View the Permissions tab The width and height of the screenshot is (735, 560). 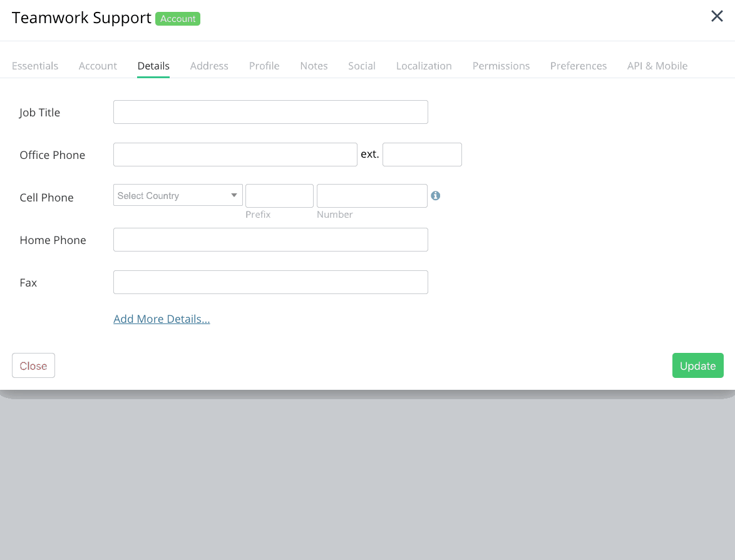pyautogui.click(x=501, y=66)
